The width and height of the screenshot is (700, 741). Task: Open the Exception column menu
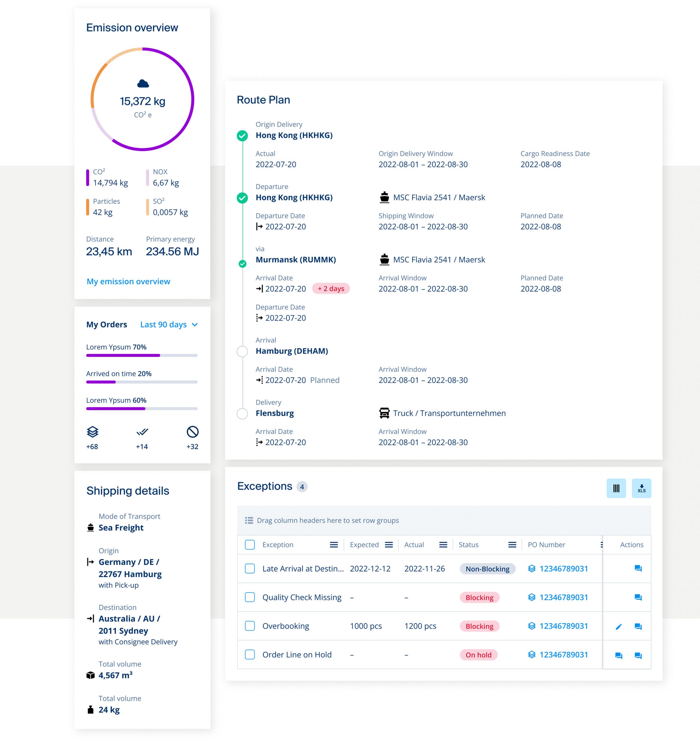[334, 545]
